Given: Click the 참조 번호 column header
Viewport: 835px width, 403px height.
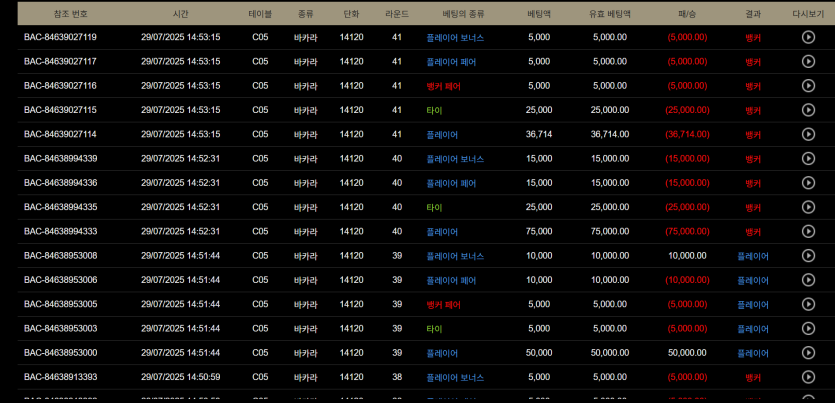Looking at the screenshot, I should click(60, 14).
